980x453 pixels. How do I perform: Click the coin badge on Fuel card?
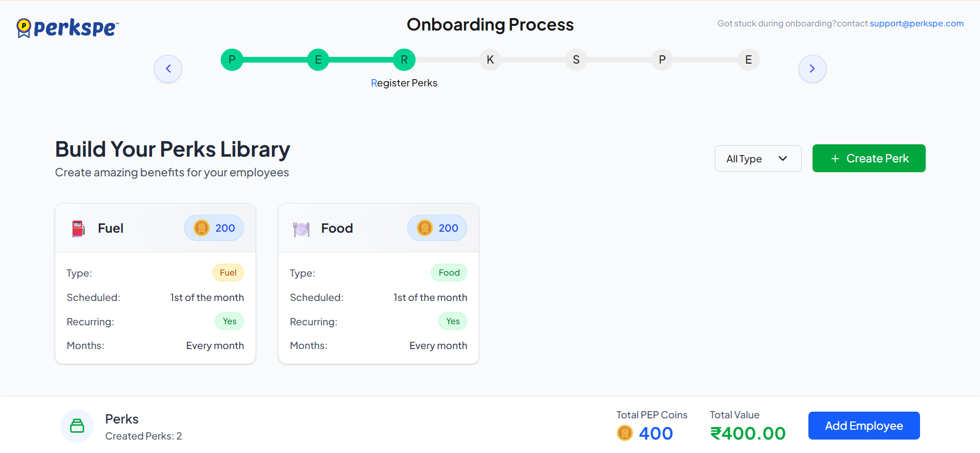point(214,228)
